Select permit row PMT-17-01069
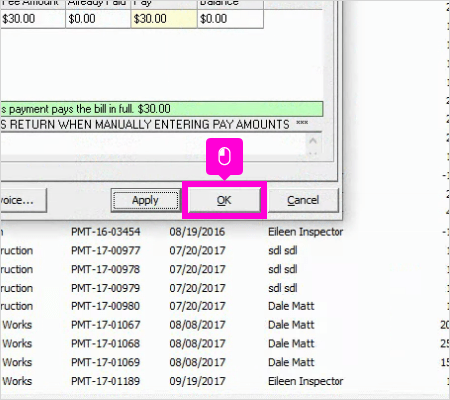Image resolution: width=450 pixels, height=400 pixels. point(225,362)
